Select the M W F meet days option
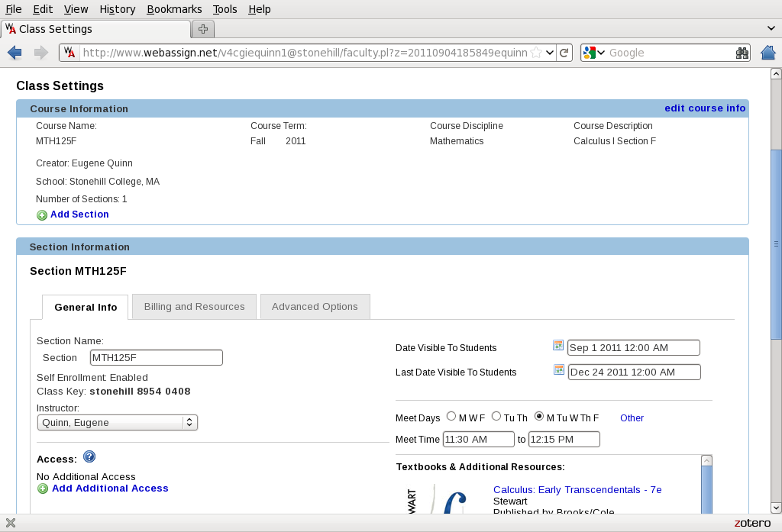 [451, 417]
